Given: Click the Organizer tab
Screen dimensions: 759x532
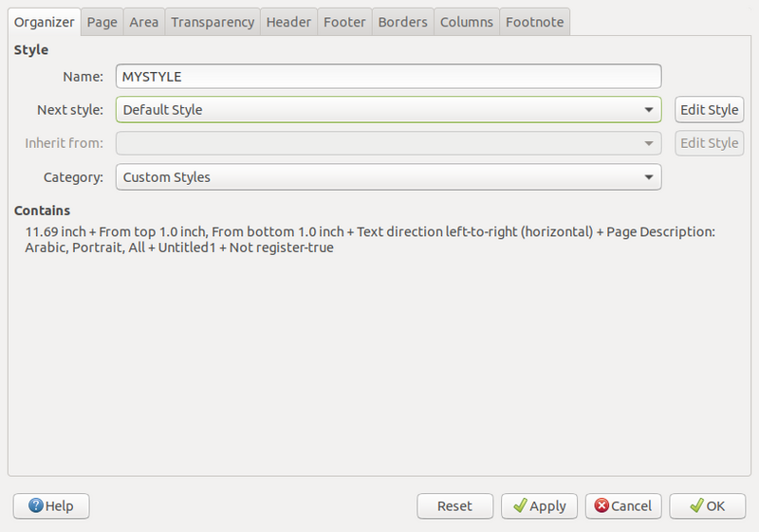Looking at the screenshot, I should click(x=44, y=22).
